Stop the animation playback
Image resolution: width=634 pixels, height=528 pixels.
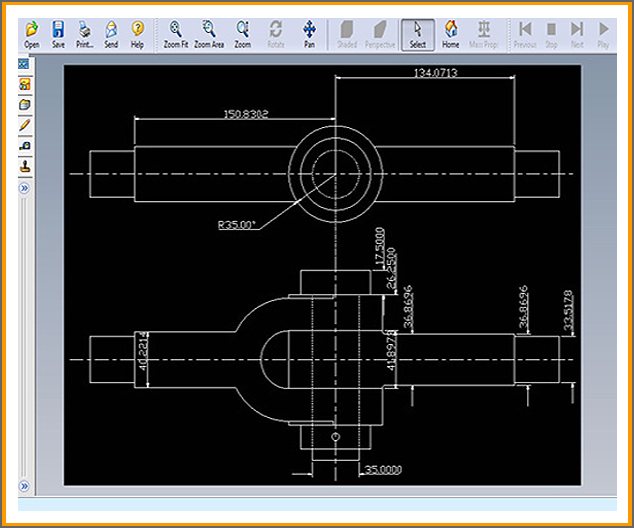point(551,35)
